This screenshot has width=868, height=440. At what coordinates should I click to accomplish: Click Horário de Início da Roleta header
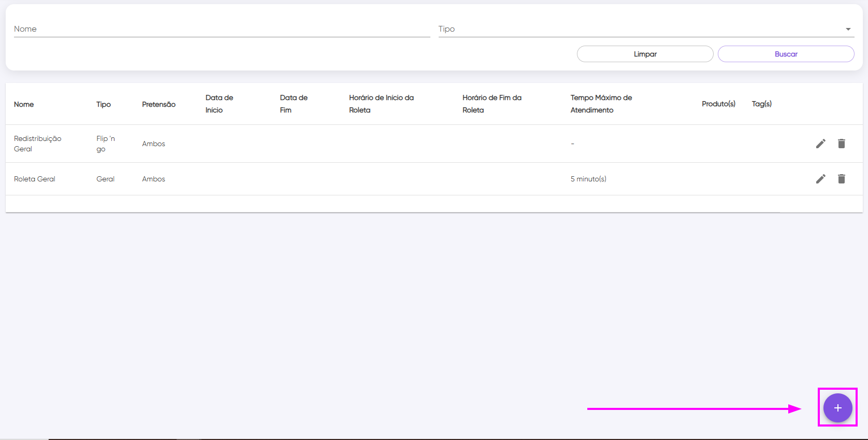tap(381, 104)
